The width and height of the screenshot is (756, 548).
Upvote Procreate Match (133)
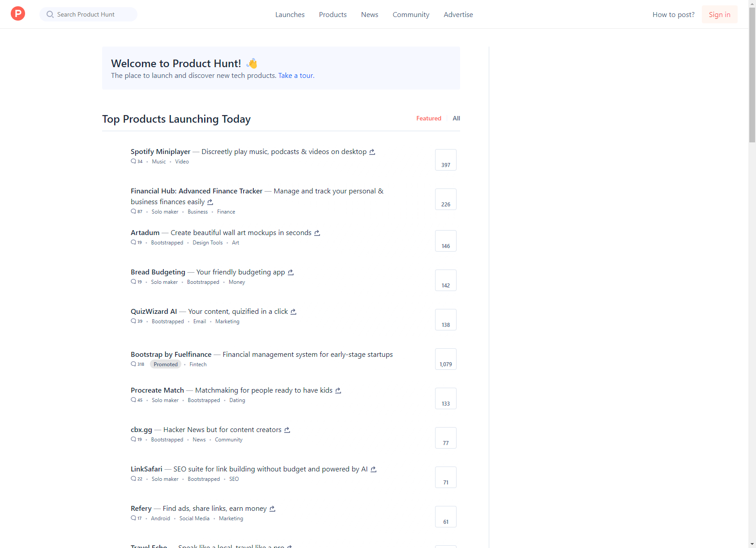[x=446, y=398]
